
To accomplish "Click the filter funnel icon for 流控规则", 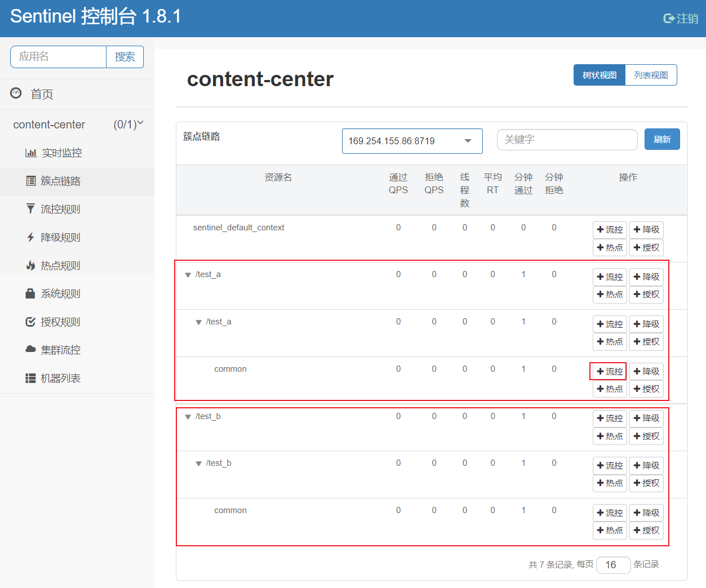I will (x=30, y=209).
